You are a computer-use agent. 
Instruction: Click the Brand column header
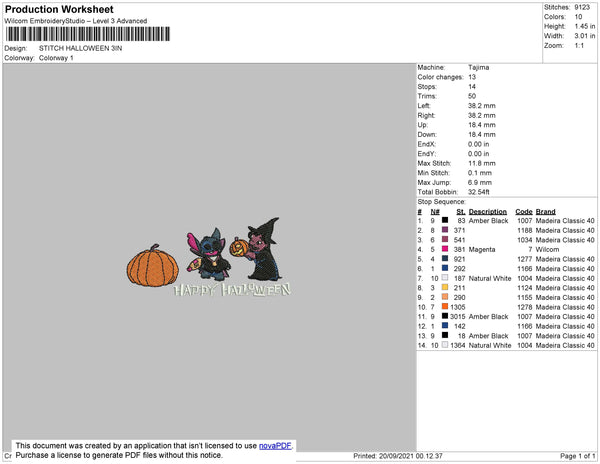point(546,212)
